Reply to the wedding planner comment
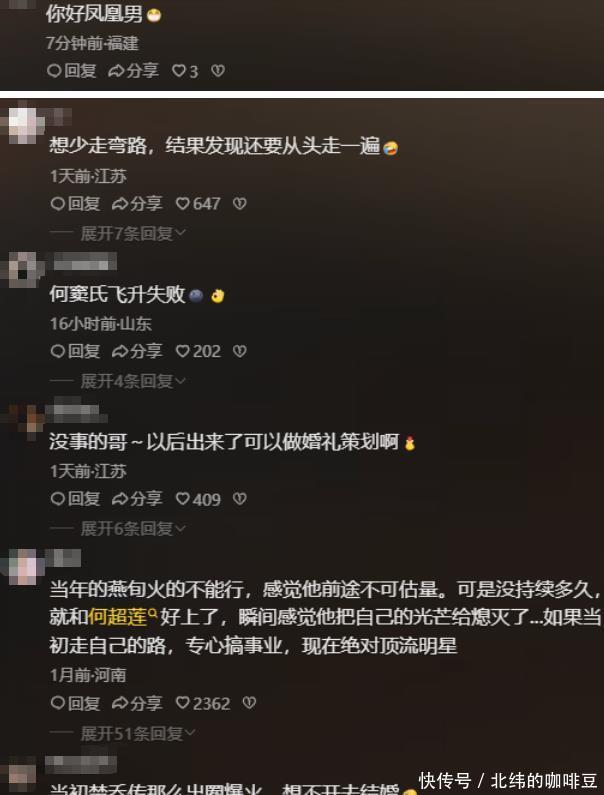The image size is (604, 795). [x=75, y=499]
